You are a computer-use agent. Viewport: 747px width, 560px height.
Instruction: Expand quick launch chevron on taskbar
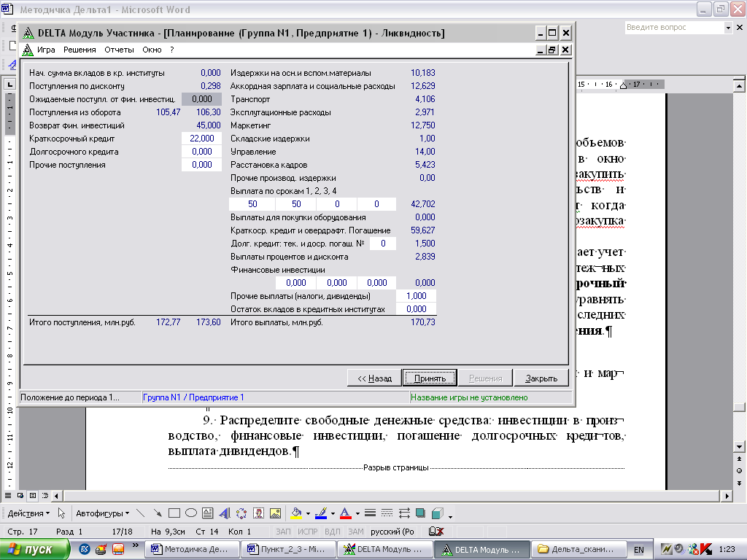tap(135, 545)
